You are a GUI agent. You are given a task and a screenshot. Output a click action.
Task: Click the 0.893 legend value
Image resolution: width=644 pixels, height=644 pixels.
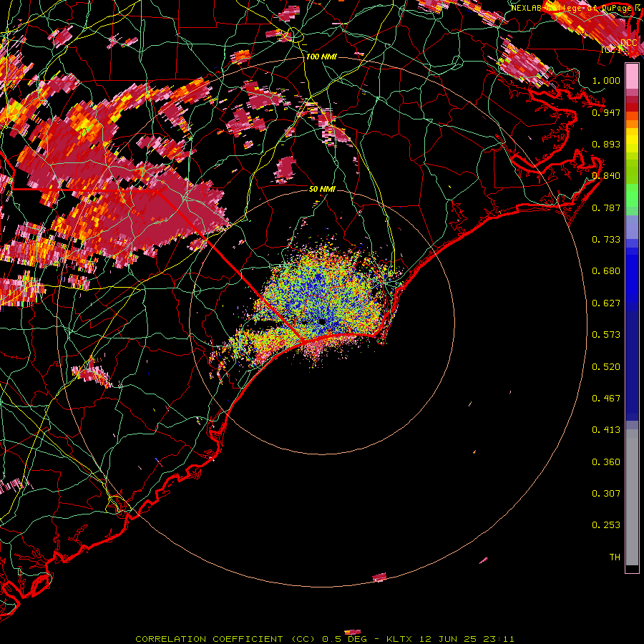(606, 144)
